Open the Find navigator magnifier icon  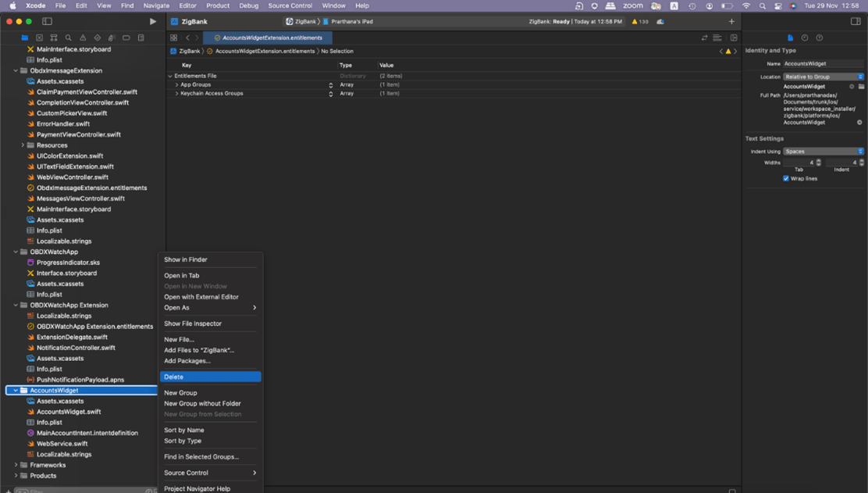point(68,38)
